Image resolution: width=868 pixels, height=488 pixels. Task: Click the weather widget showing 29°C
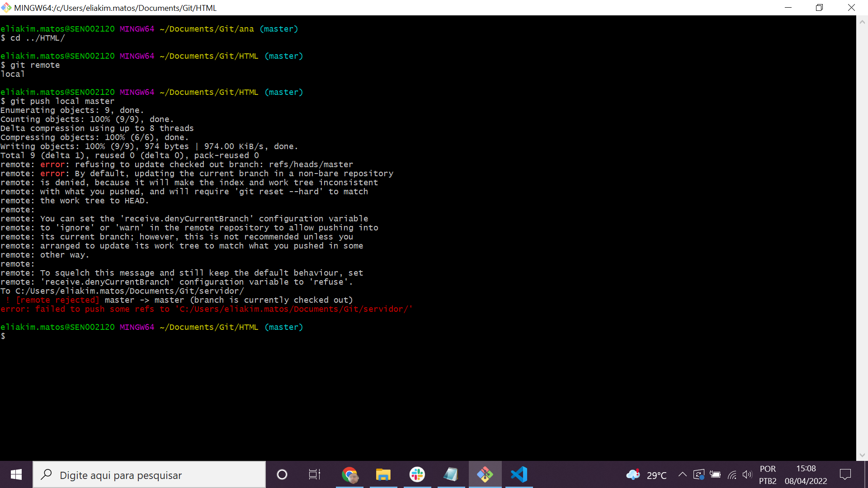tap(646, 475)
